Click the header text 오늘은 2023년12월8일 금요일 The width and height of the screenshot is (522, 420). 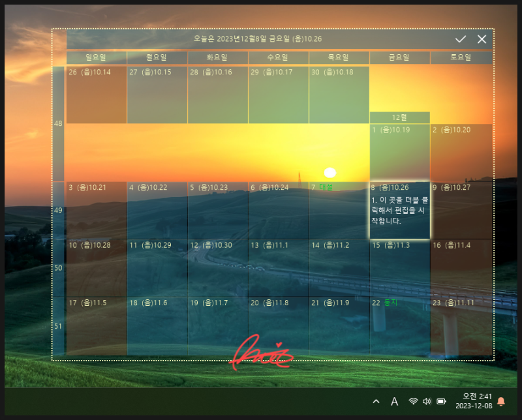[x=257, y=39]
